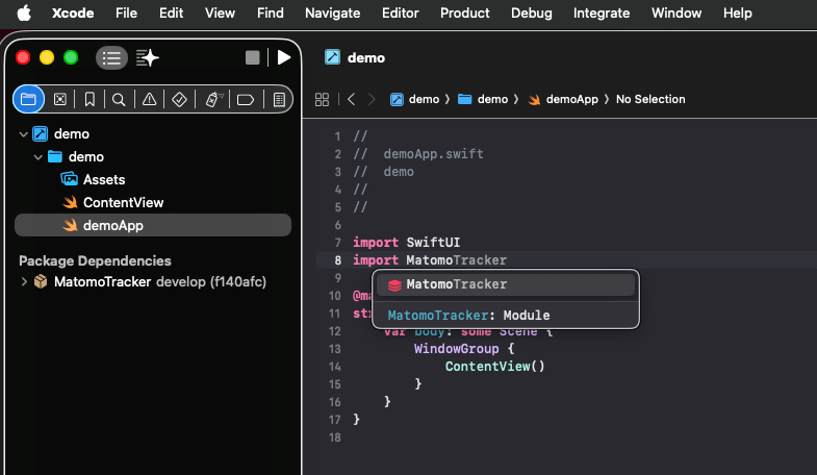
Task: Click line number 13 in gutter
Action: click(335, 349)
